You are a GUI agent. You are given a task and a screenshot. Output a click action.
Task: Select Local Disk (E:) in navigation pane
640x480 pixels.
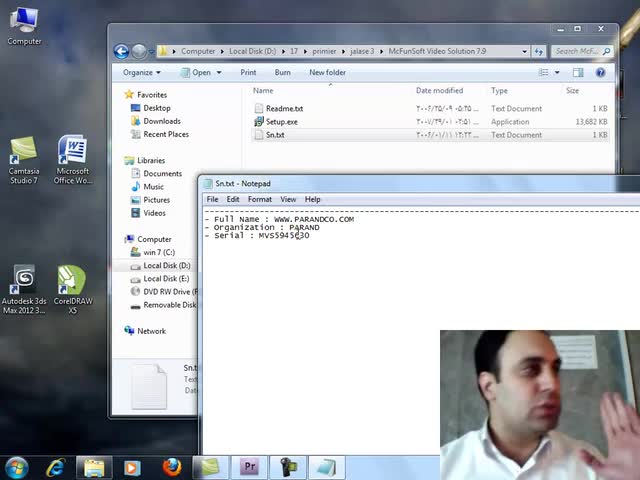pyautogui.click(x=166, y=278)
